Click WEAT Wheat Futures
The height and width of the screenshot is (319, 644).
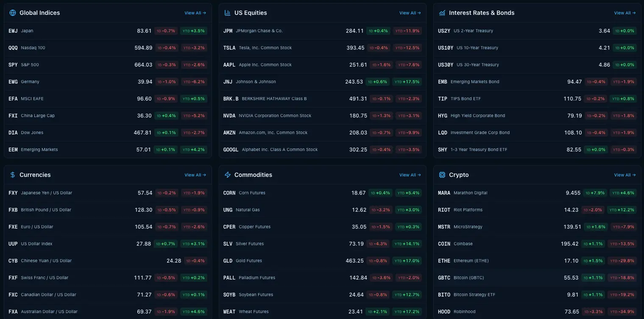323,311
